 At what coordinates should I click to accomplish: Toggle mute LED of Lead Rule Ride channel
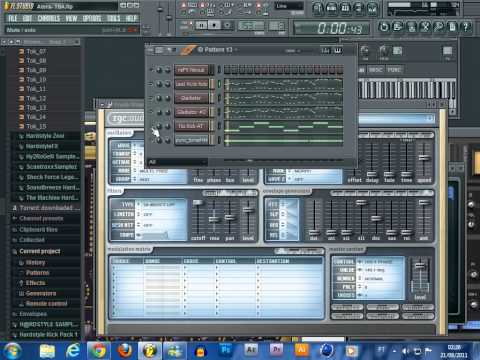point(152,84)
